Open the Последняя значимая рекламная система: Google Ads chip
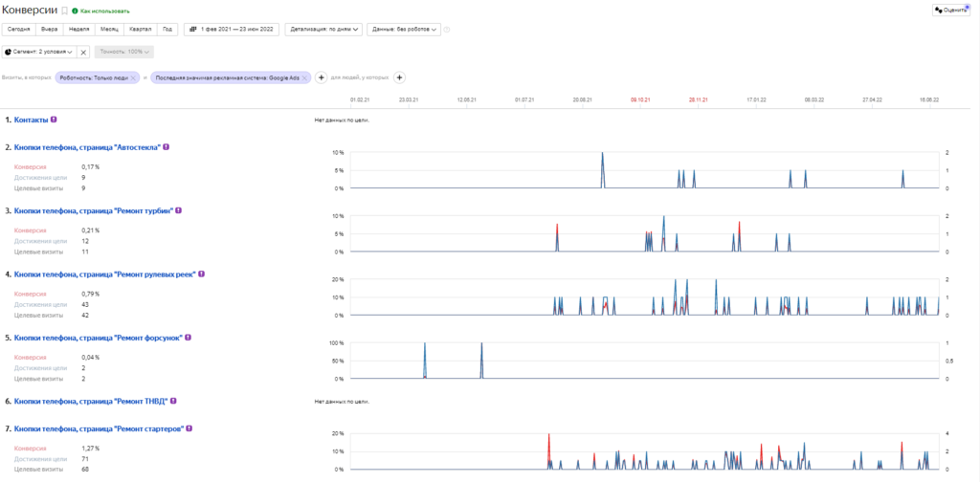This screenshot has height=482, width=980. [x=227, y=77]
